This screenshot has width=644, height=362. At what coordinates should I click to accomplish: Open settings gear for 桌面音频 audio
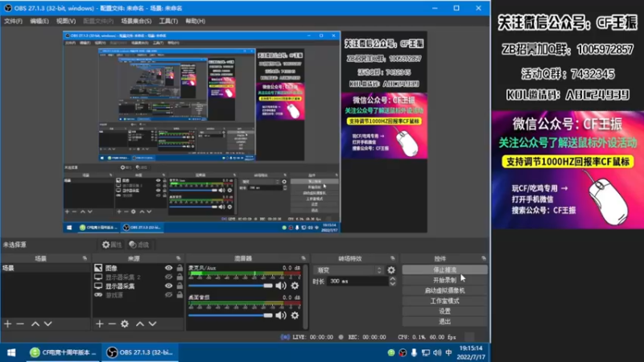295,315
